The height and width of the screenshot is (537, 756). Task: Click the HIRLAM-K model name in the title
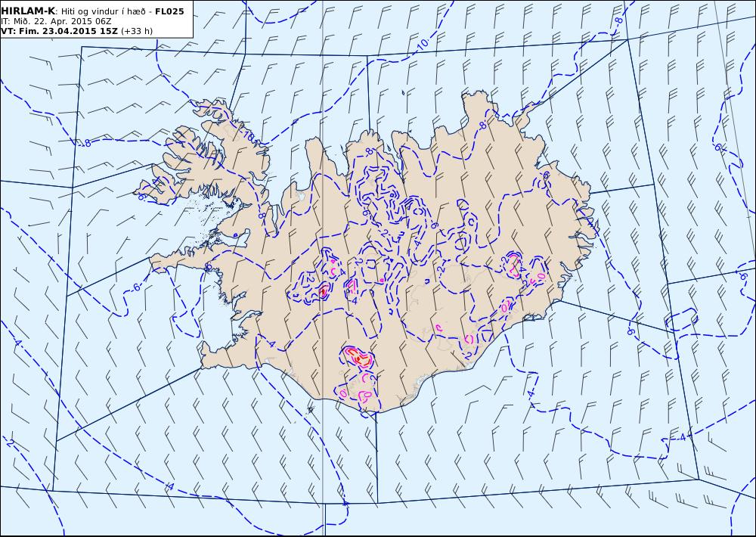point(29,11)
